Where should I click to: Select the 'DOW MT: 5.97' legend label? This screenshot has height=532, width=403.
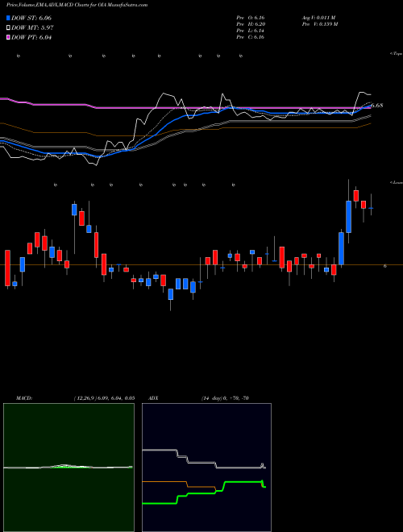coord(32,28)
